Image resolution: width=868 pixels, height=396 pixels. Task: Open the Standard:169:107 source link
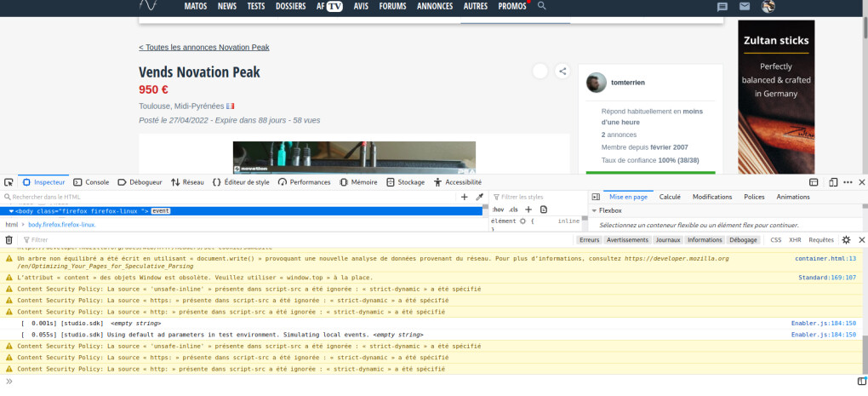pos(827,278)
